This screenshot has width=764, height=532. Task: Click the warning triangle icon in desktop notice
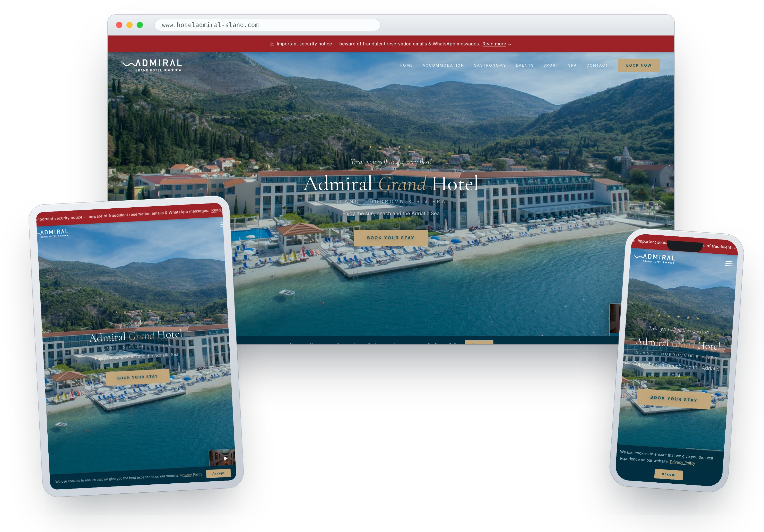(272, 44)
